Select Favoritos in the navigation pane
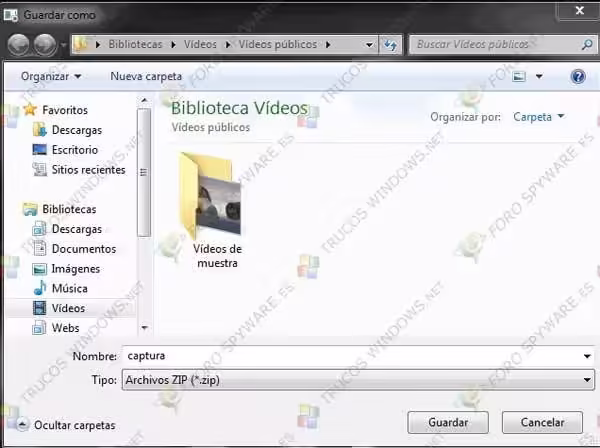This screenshot has height=448, width=600. pos(65,110)
